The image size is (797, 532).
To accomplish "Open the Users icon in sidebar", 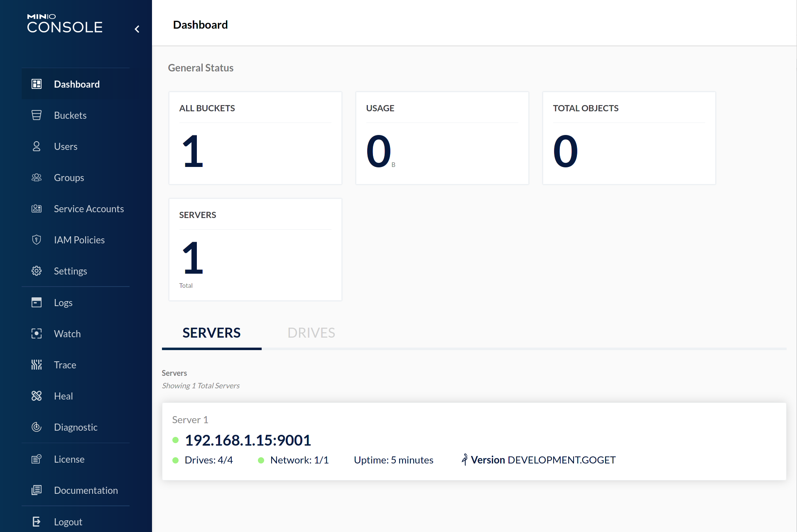I will (37, 147).
